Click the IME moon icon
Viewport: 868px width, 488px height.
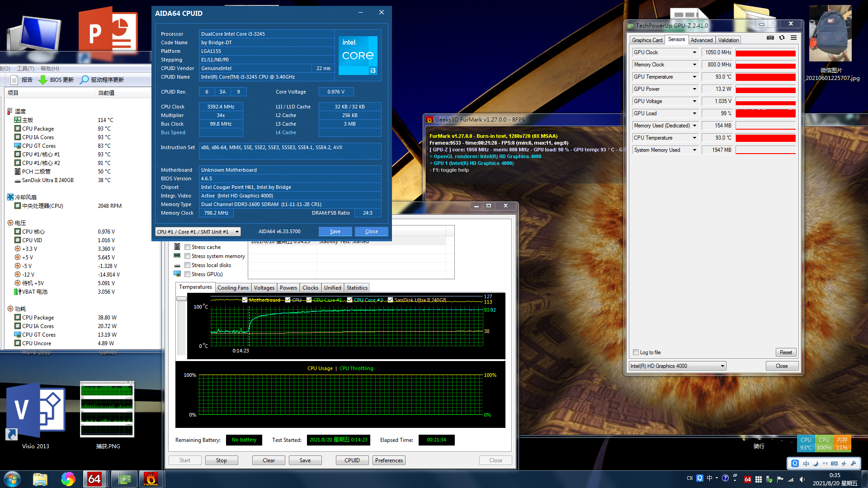click(x=816, y=464)
